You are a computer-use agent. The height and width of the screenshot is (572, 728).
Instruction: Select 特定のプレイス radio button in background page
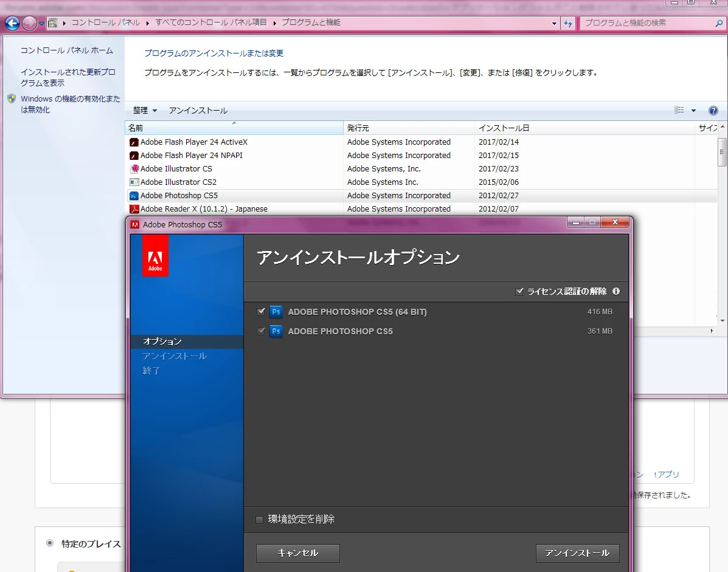(x=50, y=543)
